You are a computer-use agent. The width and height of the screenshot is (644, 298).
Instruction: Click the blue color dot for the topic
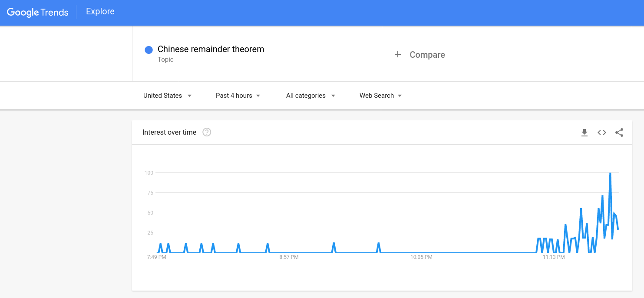(x=149, y=50)
